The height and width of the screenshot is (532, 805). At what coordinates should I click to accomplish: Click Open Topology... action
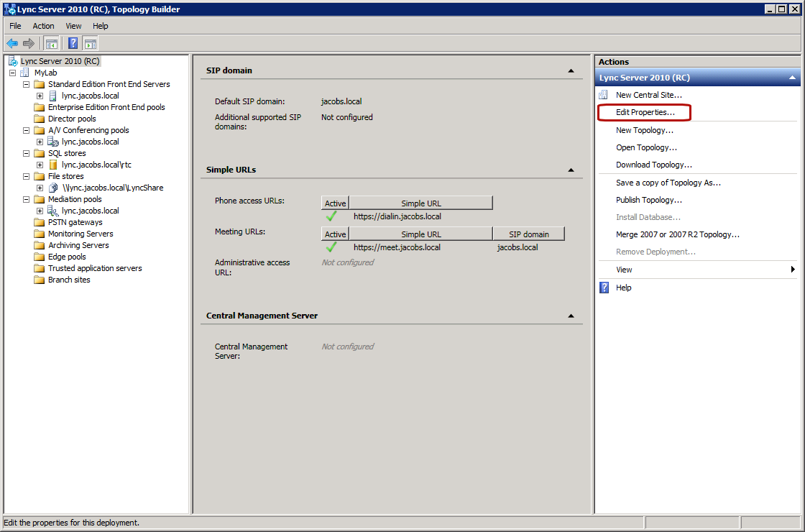click(646, 147)
